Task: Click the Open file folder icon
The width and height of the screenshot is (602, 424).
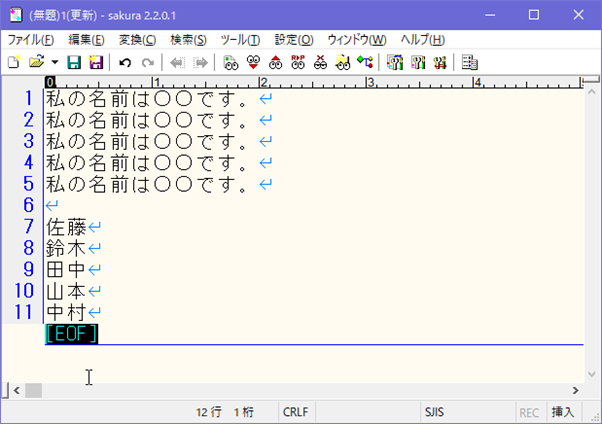Action: pyautogui.click(x=36, y=62)
